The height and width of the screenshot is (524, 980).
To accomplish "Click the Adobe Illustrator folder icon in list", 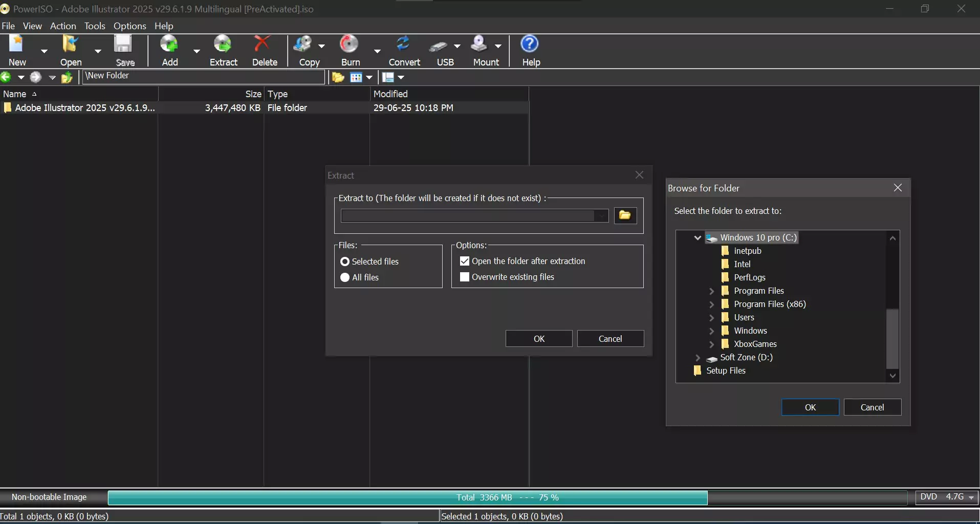I will click(8, 108).
